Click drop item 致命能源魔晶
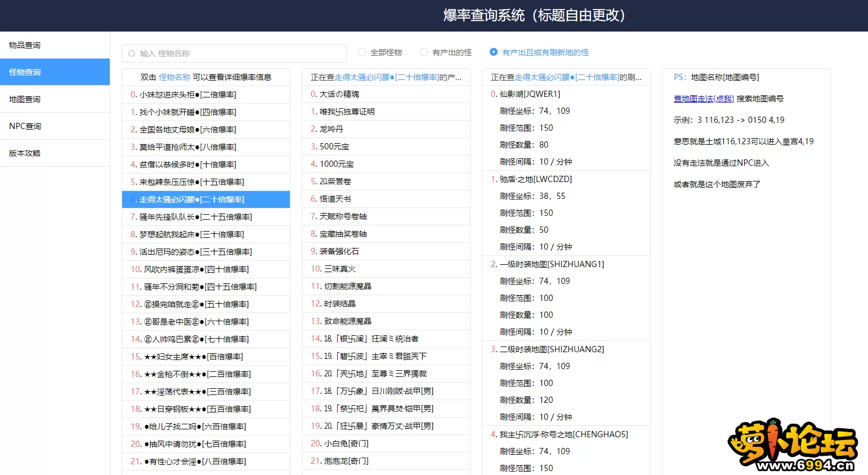868x475 pixels. click(386, 321)
